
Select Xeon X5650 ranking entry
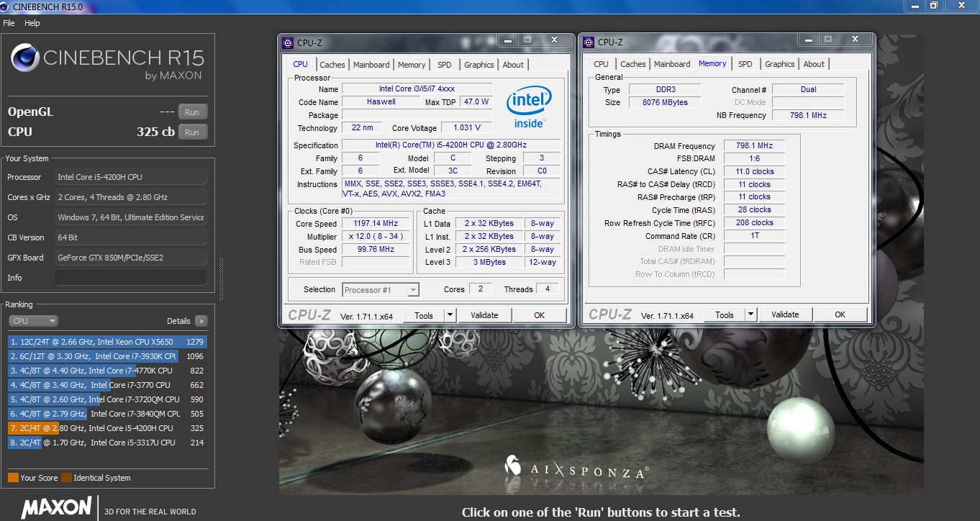107,342
